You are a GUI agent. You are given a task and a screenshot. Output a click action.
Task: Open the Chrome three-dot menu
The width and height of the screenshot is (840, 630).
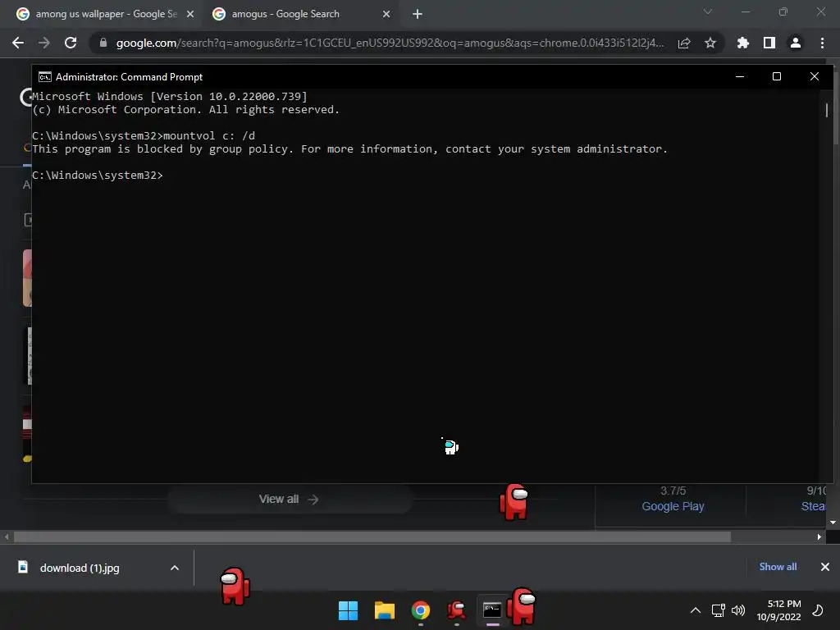click(822, 43)
